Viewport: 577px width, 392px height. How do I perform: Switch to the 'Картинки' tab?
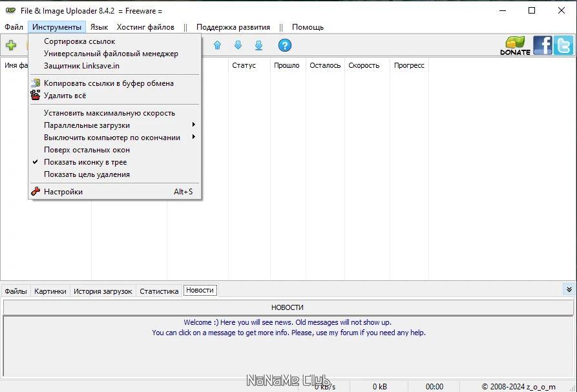pos(50,291)
